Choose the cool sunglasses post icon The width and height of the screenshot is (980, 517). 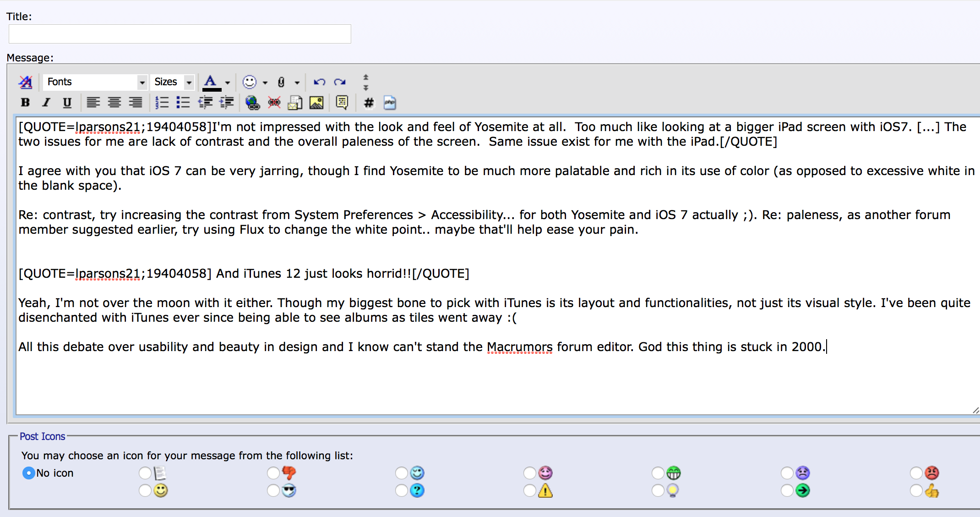click(x=289, y=490)
